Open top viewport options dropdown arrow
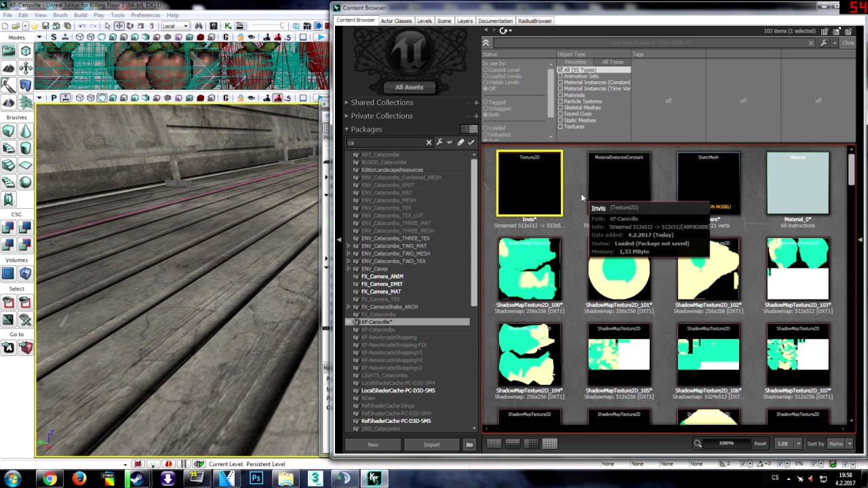 (x=41, y=37)
